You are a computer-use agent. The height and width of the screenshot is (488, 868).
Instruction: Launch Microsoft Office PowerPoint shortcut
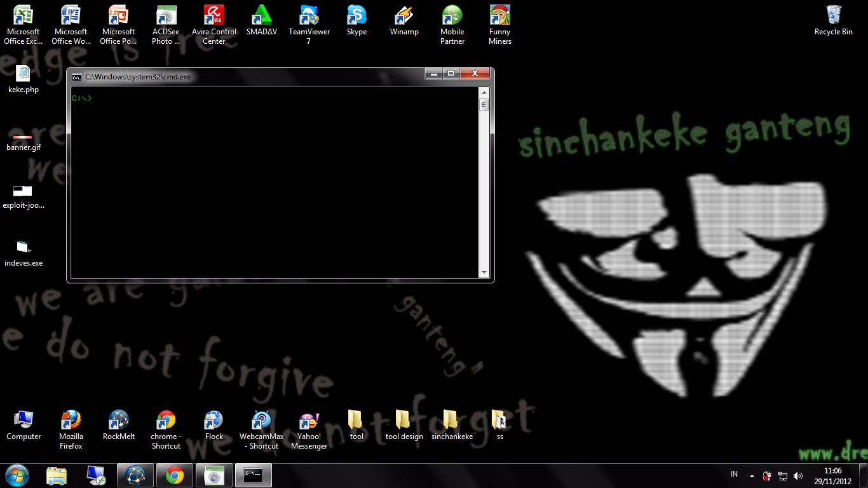tap(118, 24)
